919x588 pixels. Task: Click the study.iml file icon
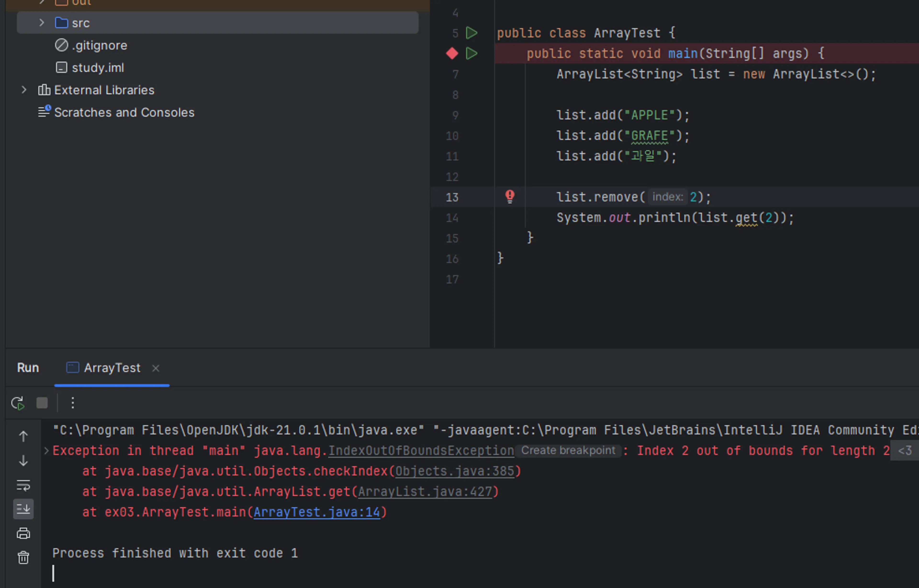pos(62,67)
